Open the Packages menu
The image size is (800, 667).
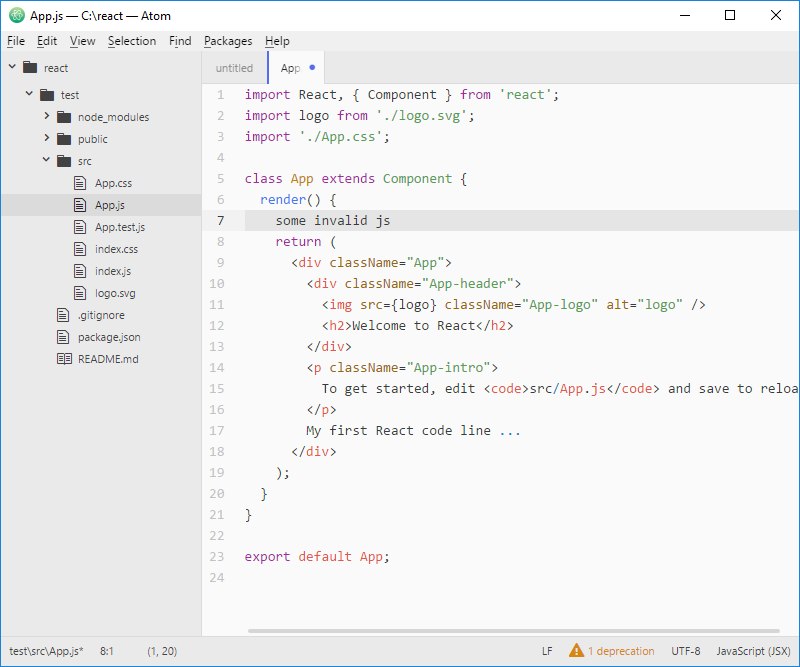tap(228, 41)
